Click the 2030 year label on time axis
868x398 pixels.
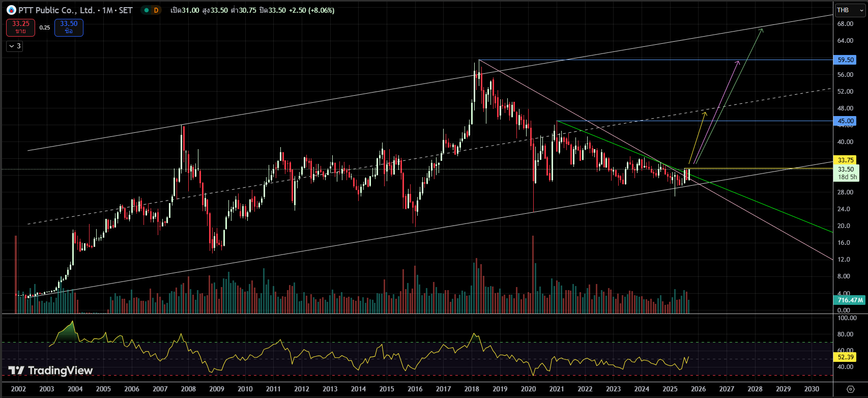pyautogui.click(x=812, y=389)
